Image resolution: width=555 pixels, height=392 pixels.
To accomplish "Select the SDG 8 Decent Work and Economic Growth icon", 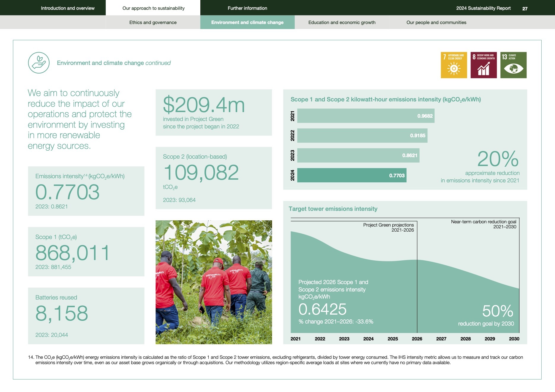I will pos(483,65).
